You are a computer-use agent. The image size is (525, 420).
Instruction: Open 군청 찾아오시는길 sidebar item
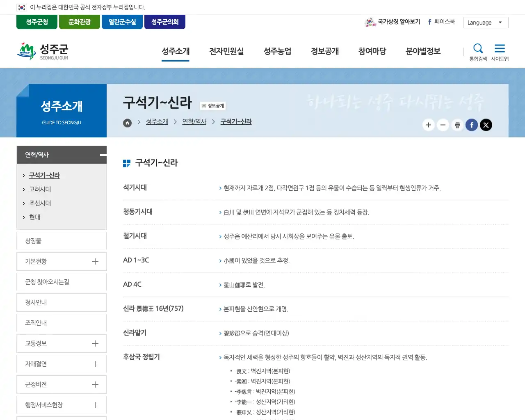[x=62, y=282]
